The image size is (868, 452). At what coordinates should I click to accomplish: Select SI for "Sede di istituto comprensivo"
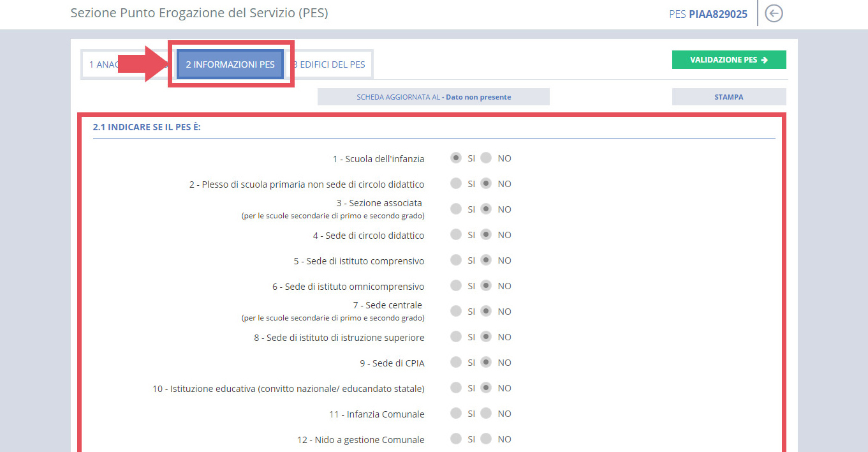(457, 260)
